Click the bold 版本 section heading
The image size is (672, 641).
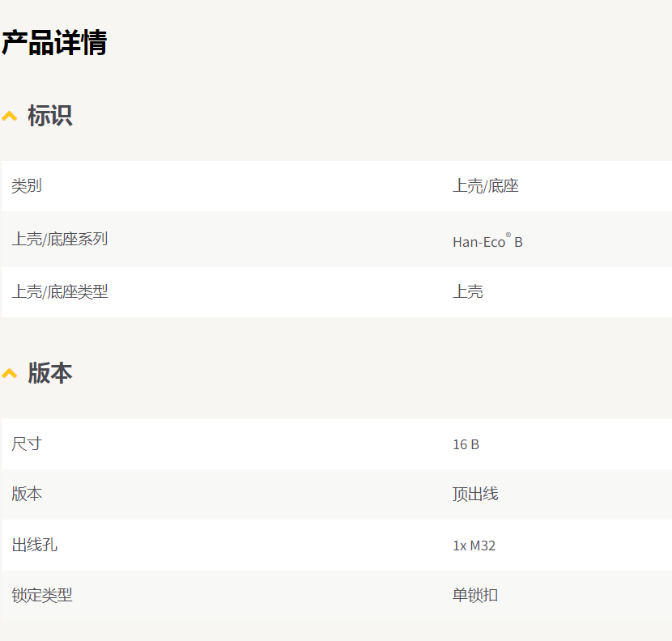(50, 373)
